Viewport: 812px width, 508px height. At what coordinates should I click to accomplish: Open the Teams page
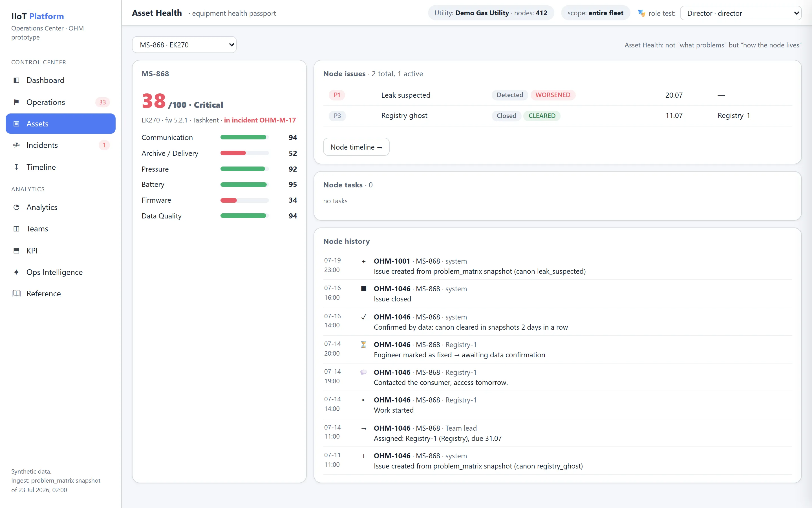tap(61, 229)
